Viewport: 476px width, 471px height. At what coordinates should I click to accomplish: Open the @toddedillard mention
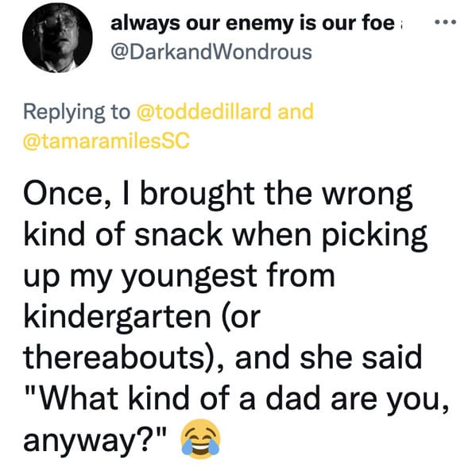coord(204,111)
